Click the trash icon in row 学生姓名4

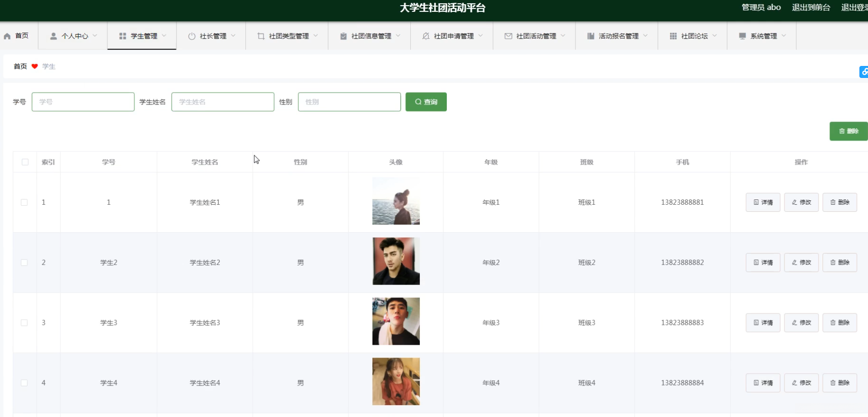[833, 383]
